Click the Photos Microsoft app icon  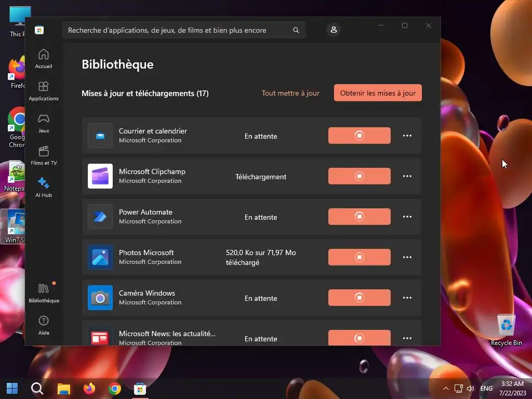tap(100, 257)
